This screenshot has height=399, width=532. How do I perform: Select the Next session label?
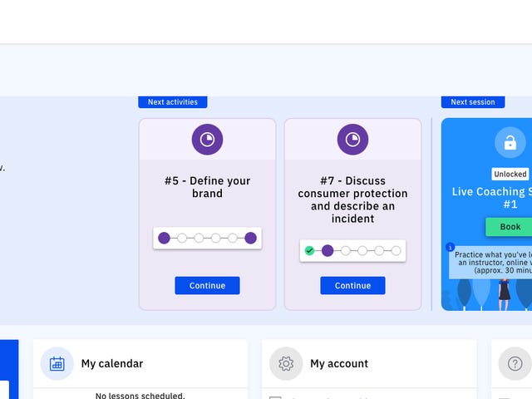click(473, 102)
